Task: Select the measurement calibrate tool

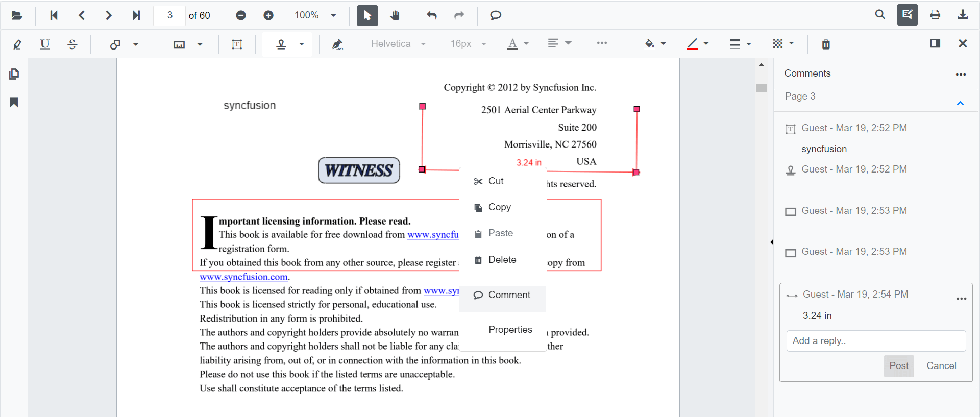Action: pos(179,44)
